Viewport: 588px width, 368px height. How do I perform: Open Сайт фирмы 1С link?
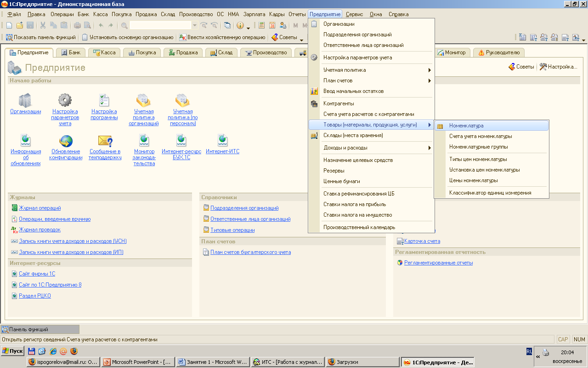[37, 274]
